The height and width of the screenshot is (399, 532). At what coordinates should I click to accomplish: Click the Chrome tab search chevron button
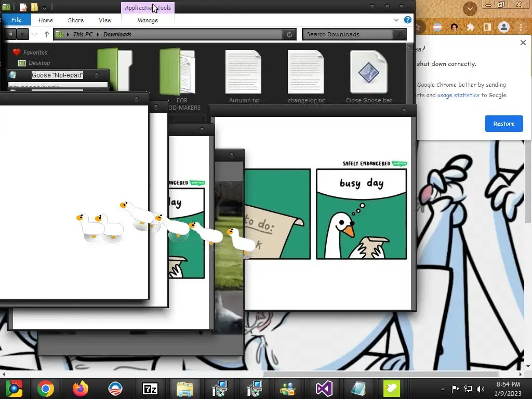(470, 8)
